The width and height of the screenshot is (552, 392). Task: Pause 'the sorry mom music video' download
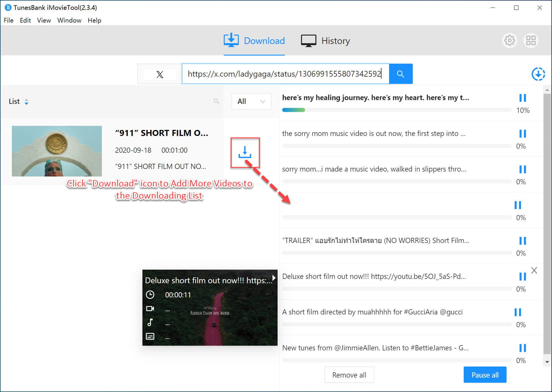coord(522,134)
